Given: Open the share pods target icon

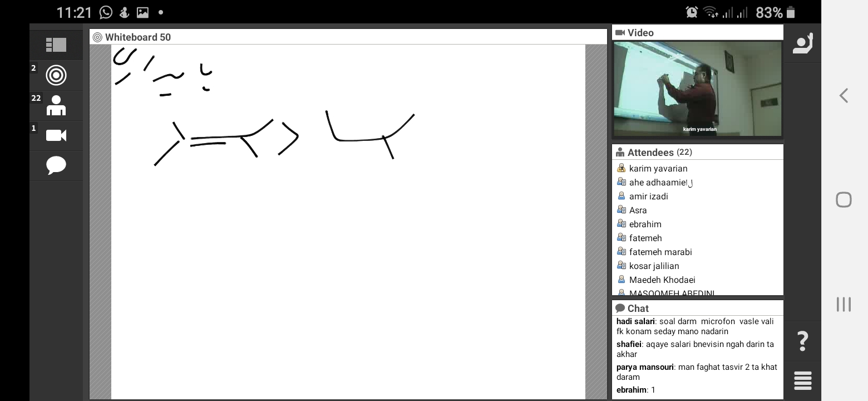Looking at the screenshot, I should pyautogui.click(x=56, y=75).
